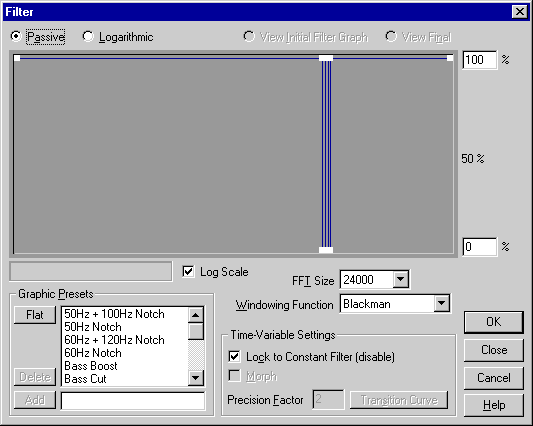Select the Bass Boost preset

91,366
